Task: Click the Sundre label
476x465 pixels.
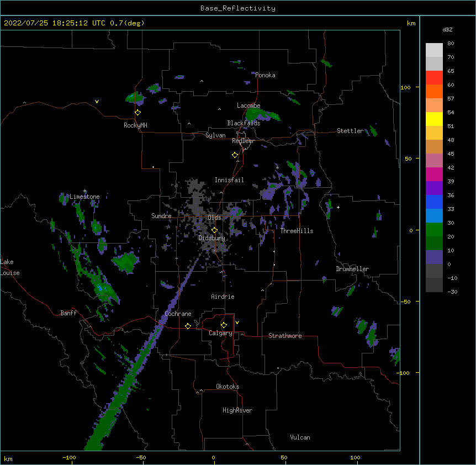Action: coord(161,216)
